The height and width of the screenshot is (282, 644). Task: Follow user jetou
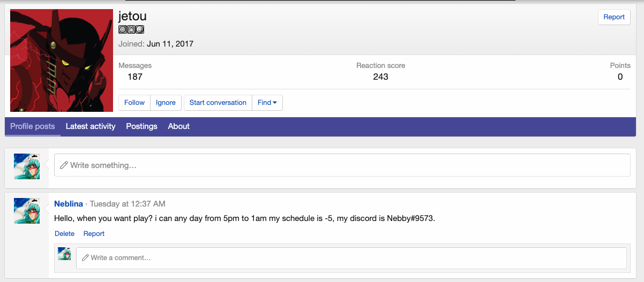coord(134,103)
